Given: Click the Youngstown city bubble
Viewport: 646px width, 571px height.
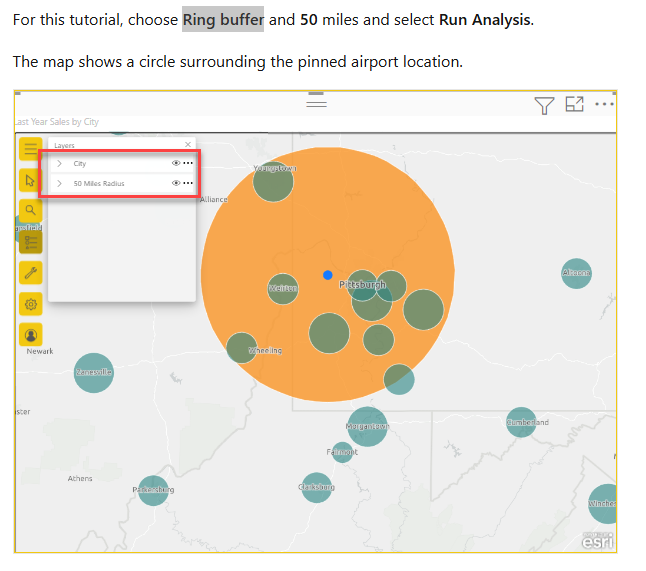Looking at the screenshot, I should (x=273, y=181).
